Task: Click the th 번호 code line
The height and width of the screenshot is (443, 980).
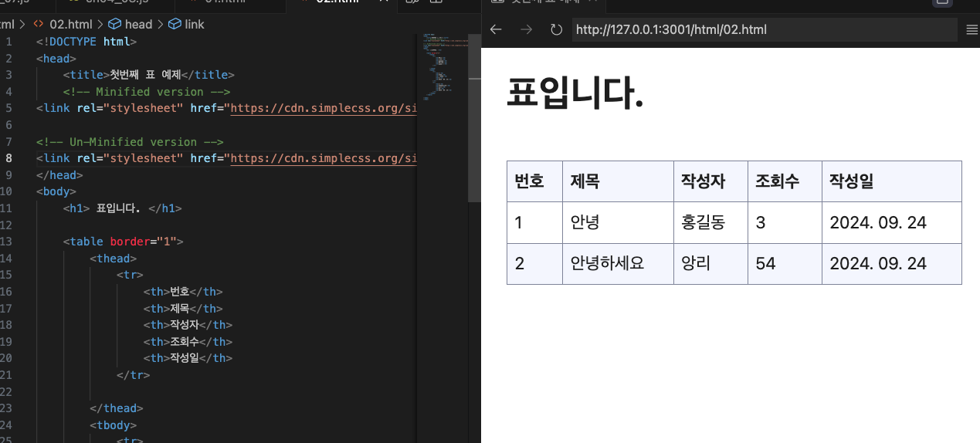Action: pyautogui.click(x=183, y=292)
